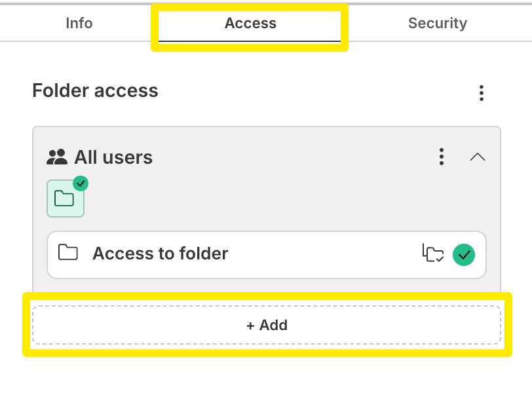Toggle the green Access to folder checkmark
The width and height of the screenshot is (532, 397).
pos(464,254)
